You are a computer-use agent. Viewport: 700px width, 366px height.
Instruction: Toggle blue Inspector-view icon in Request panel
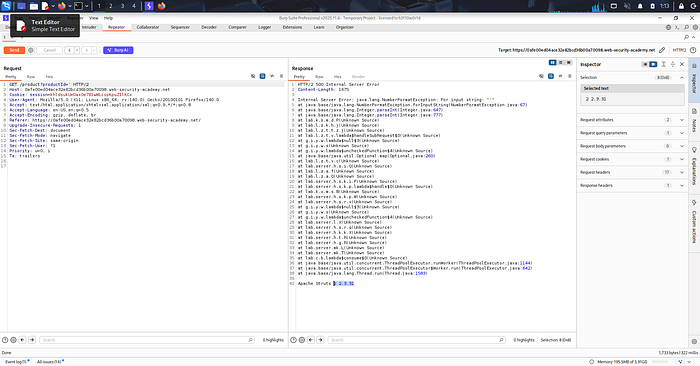pos(262,76)
